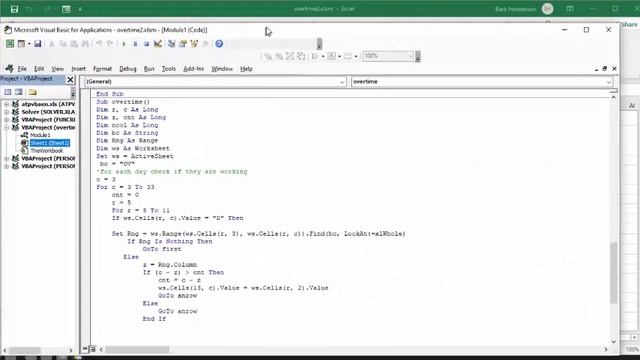
Task: Click the View Microsoft Excel toolbar icon
Action: click(x=10, y=44)
